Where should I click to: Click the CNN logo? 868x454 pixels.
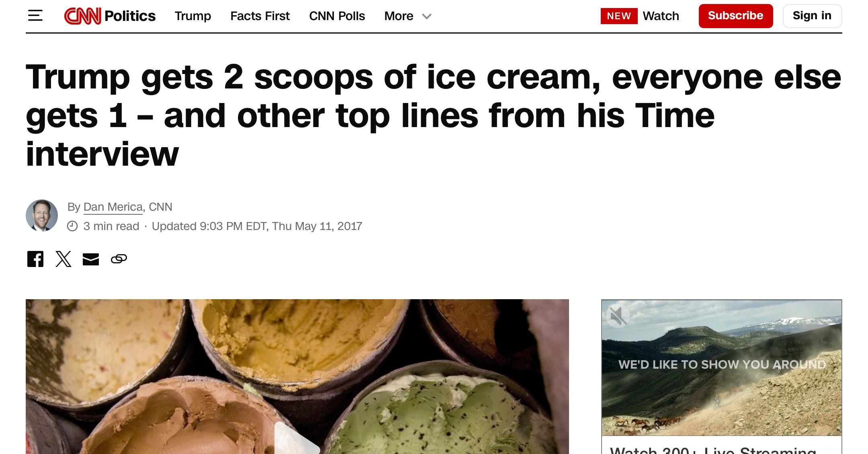(82, 16)
